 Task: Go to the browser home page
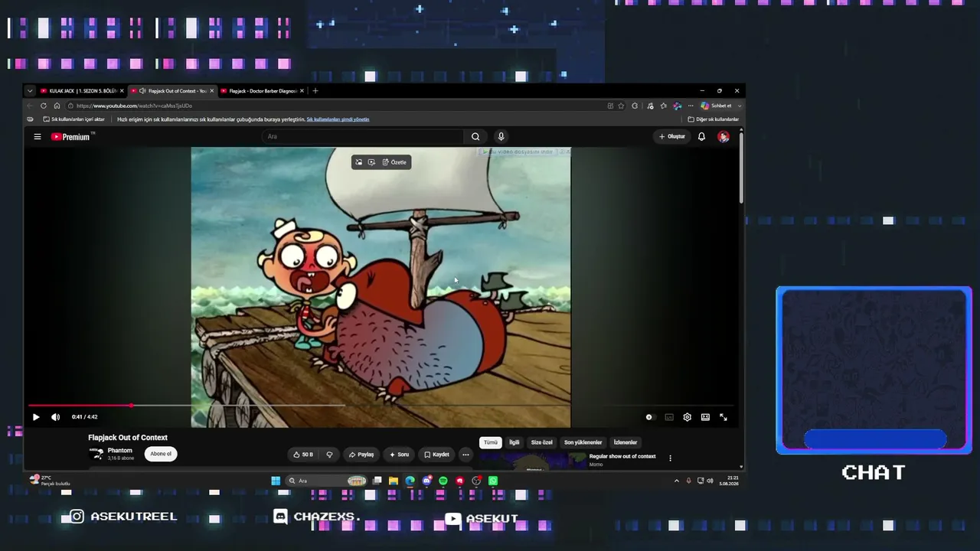pos(57,106)
